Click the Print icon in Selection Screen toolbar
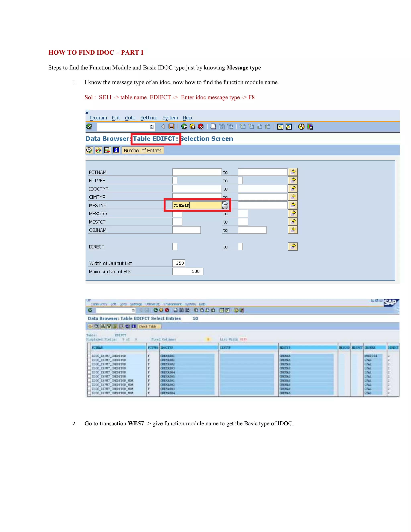Image resolution: width=411 pixels, height=532 pixels. 213,126
